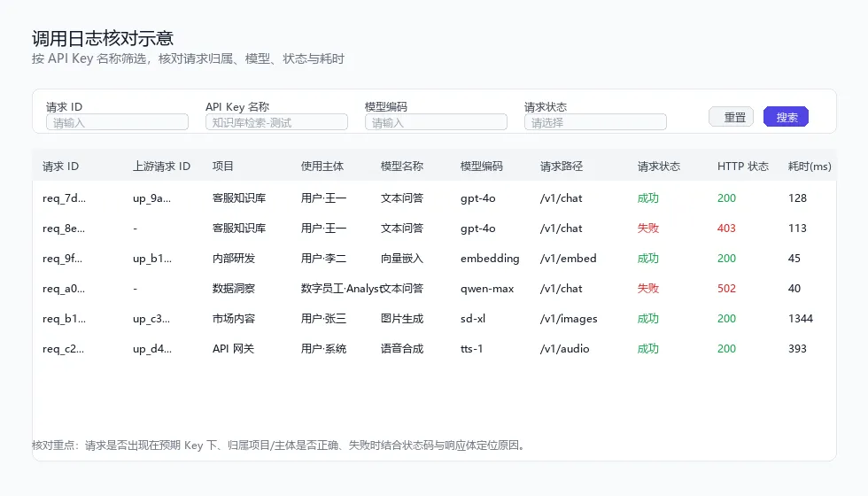Click the 耗时(ms) column header
Screen dimensions: 868x496
(x=810, y=167)
